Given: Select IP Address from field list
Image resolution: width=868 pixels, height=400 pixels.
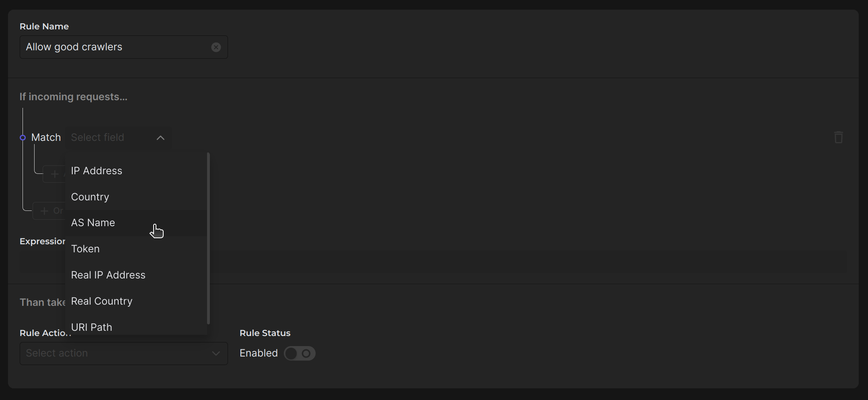Looking at the screenshot, I should [x=96, y=171].
